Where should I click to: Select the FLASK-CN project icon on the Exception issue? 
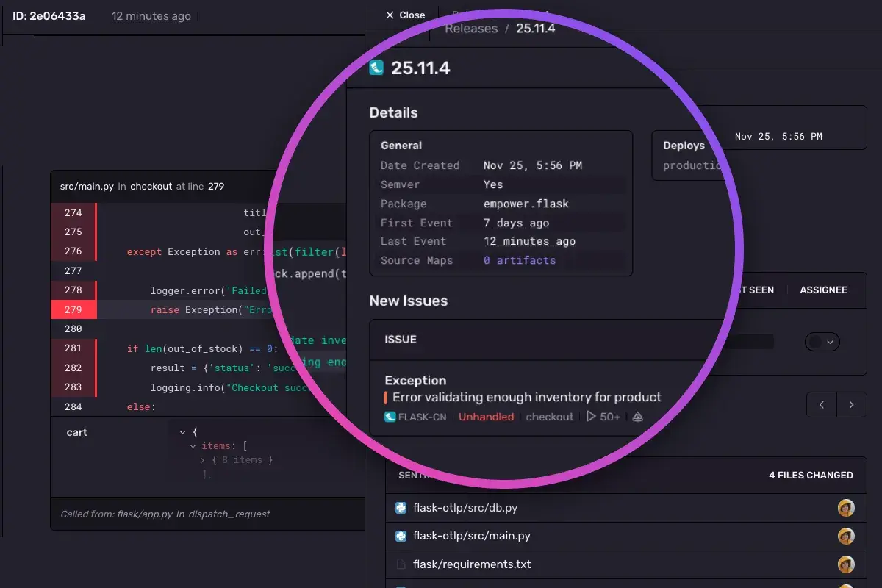[389, 416]
